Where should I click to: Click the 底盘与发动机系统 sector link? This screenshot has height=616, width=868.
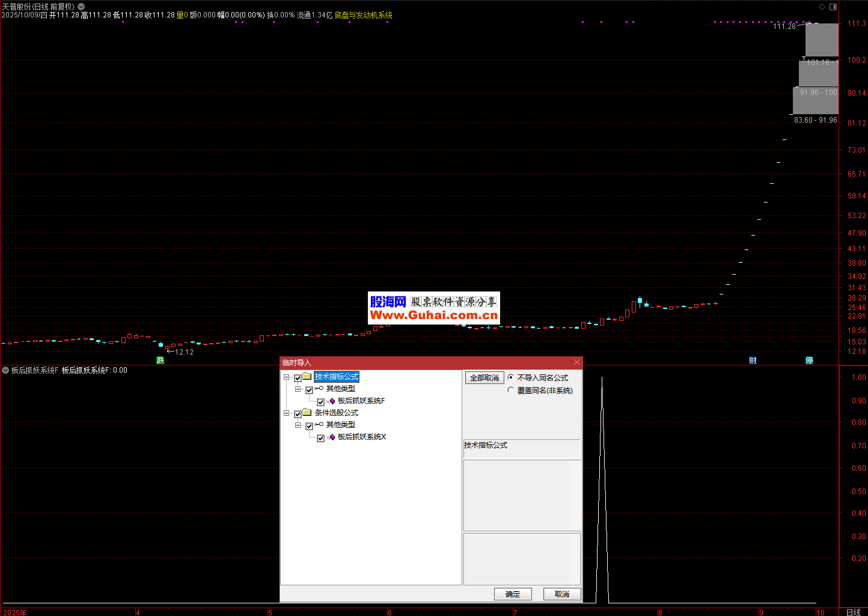(x=363, y=15)
